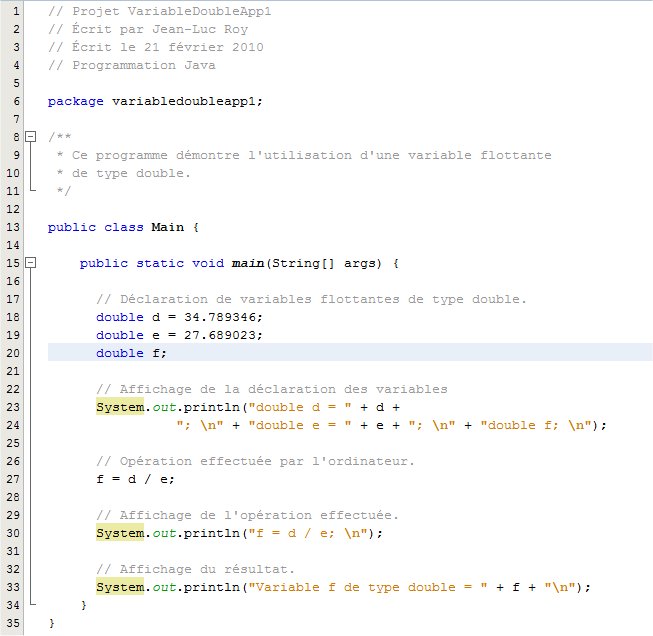Click 'public static void' on line 15

(x=152, y=263)
